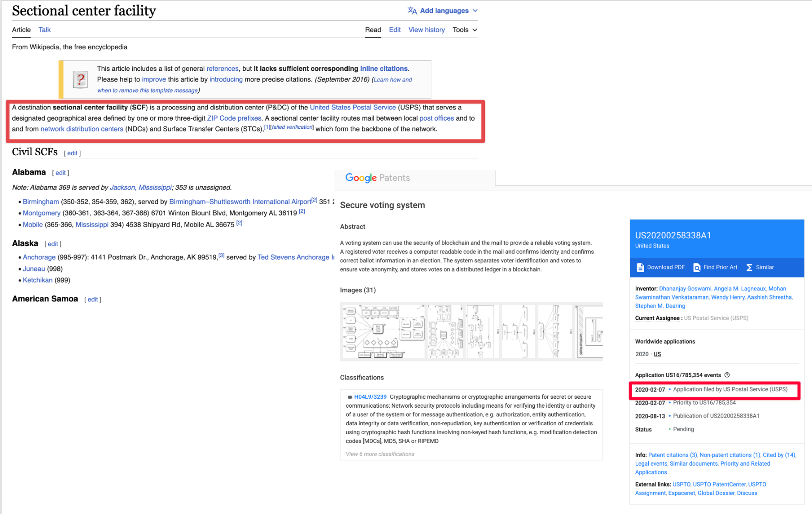
Task: Open the Birmingham link
Action: (41, 202)
